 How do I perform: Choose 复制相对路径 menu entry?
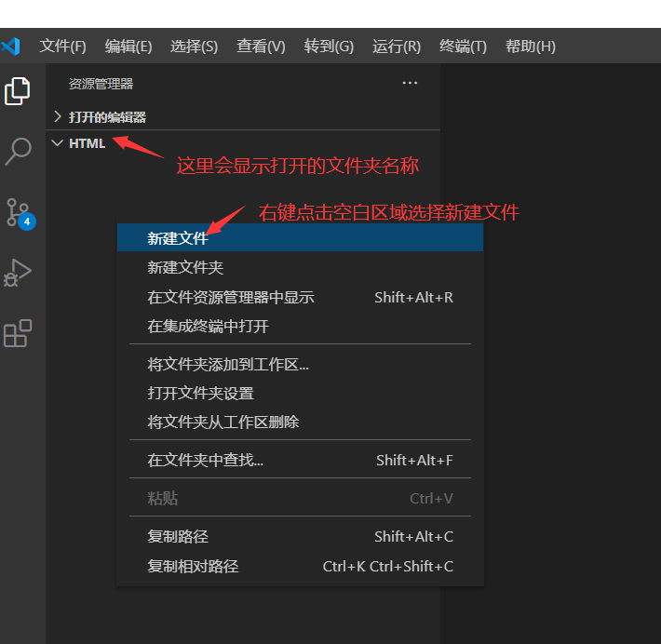click(193, 566)
